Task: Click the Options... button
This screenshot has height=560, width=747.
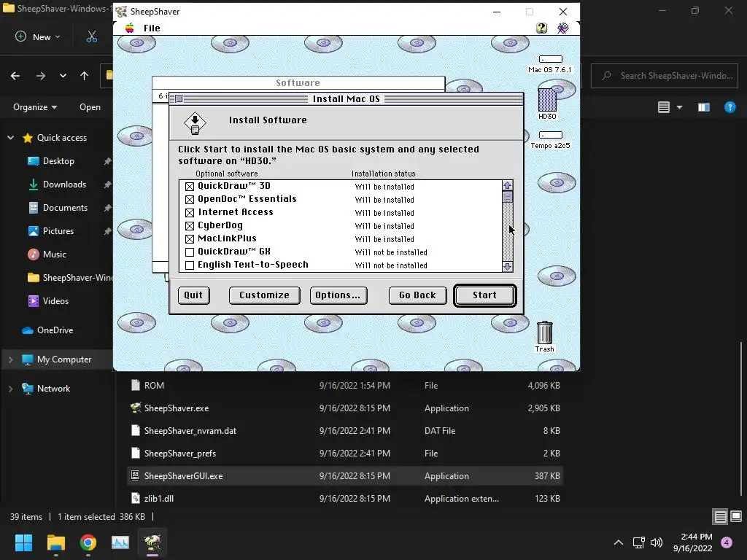Action: coord(338,295)
